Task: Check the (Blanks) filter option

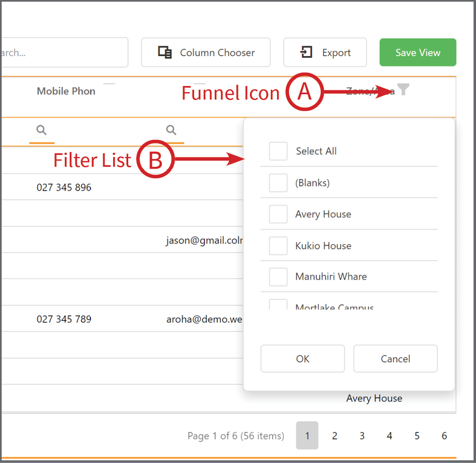Action: point(278,182)
